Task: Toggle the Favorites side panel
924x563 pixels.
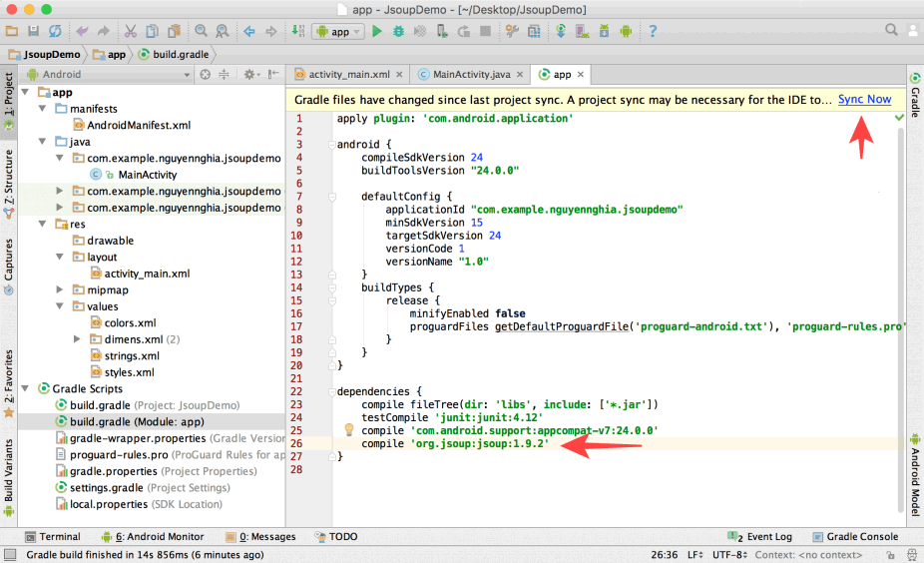Action: click(x=8, y=383)
